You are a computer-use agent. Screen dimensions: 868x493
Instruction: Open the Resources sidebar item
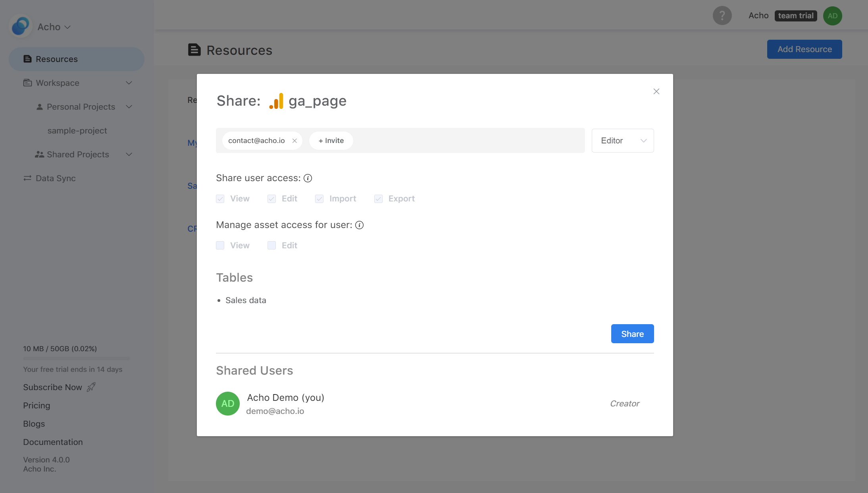(77, 59)
